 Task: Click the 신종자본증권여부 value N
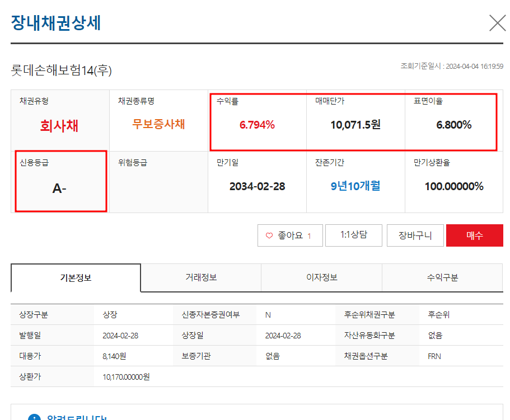coord(268,315)
